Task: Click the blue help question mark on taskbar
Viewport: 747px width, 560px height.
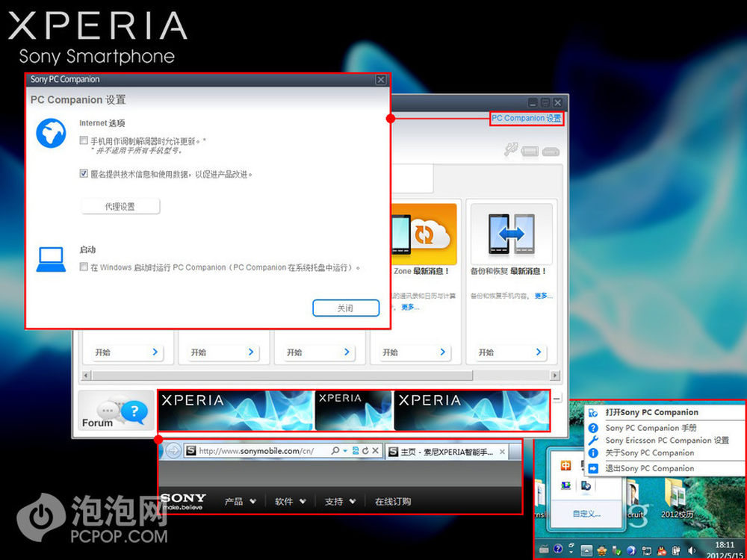Action: pos(558,550)
